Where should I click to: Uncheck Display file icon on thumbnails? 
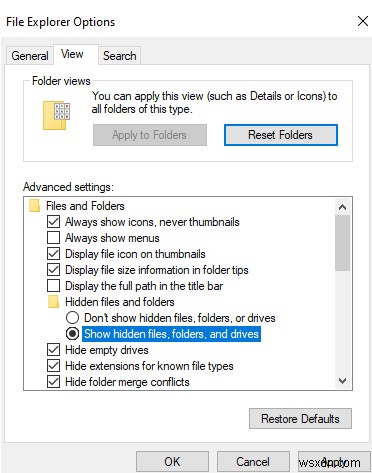53,254
